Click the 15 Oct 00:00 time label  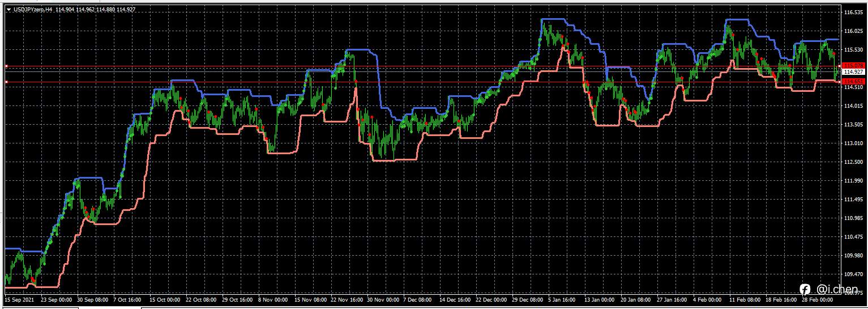click(x=166, y=299)
